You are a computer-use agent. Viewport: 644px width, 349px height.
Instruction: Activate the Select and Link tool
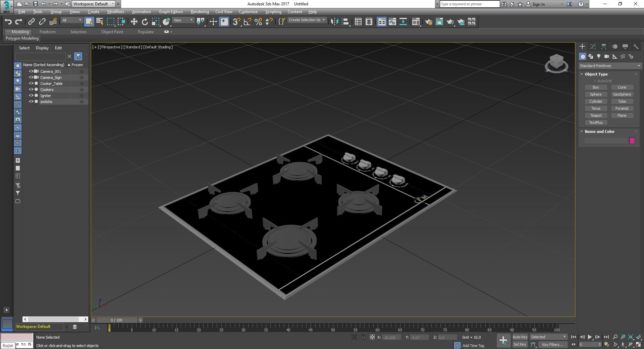click(31, 22)
